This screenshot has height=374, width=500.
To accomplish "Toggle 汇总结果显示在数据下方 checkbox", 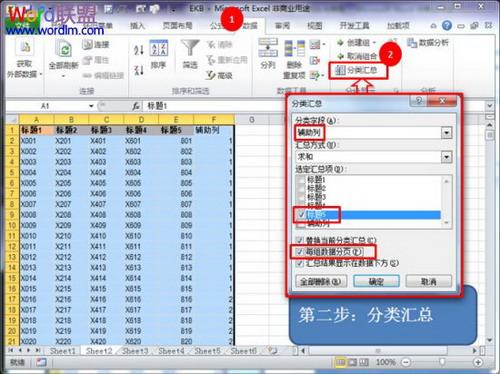I will [x=300, y=263].
